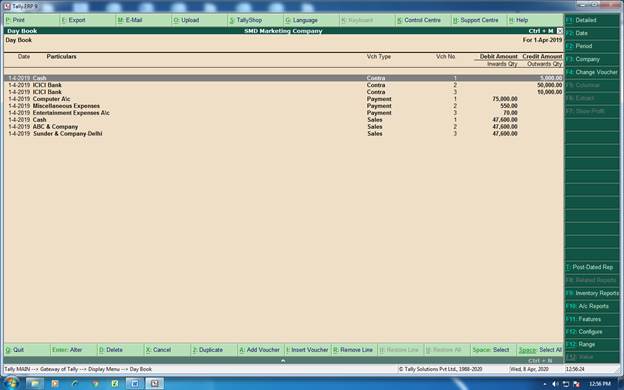The width and height of the screenshot is (624, 390).
Task: Click the Tally.ERP 9 title bar icon
Action: [7, 6]
